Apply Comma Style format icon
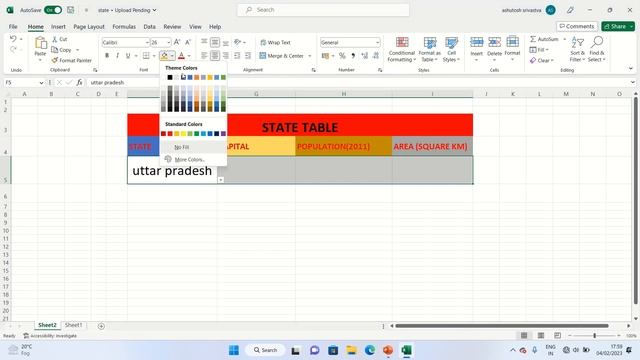 pos(353,56)
